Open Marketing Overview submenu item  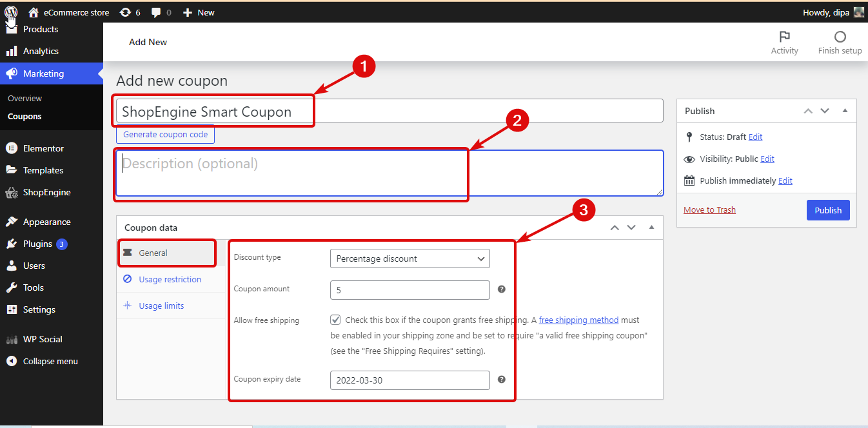[x=25, y=99]
